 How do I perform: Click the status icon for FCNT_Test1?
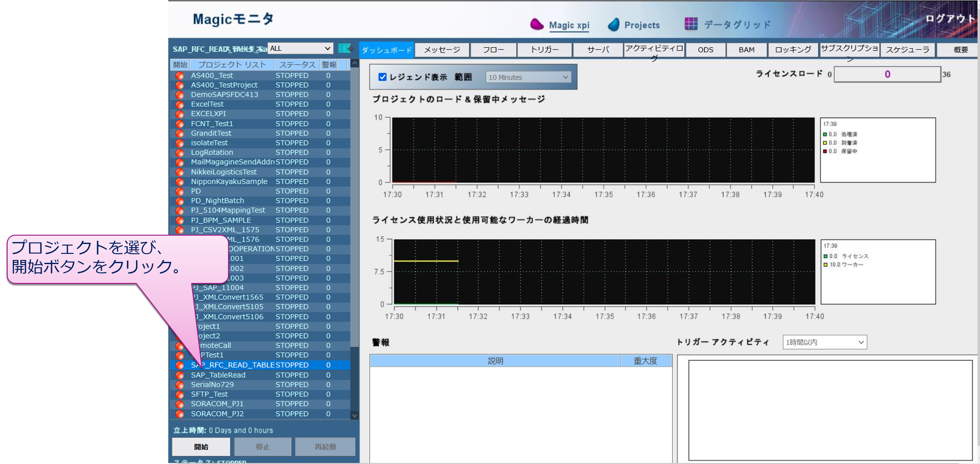click(179, 124)
